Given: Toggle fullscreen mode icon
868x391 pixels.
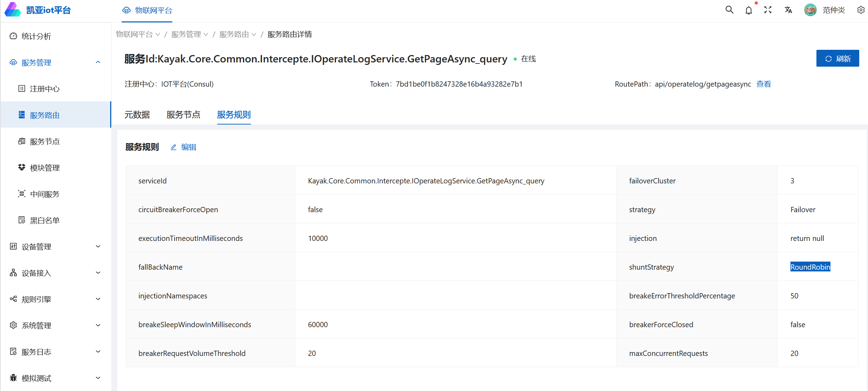Looking at the screenshot, I should pos(768,10).
